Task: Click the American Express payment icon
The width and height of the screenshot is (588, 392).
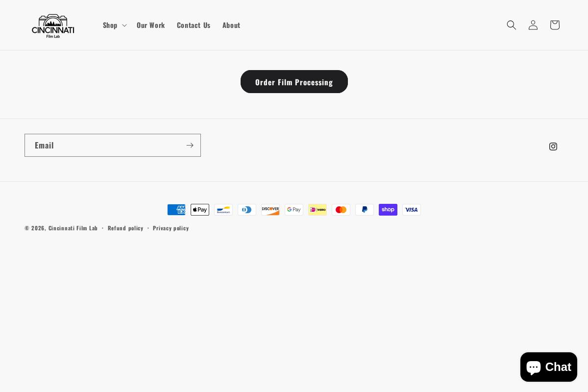Action: tap(176, 210)
